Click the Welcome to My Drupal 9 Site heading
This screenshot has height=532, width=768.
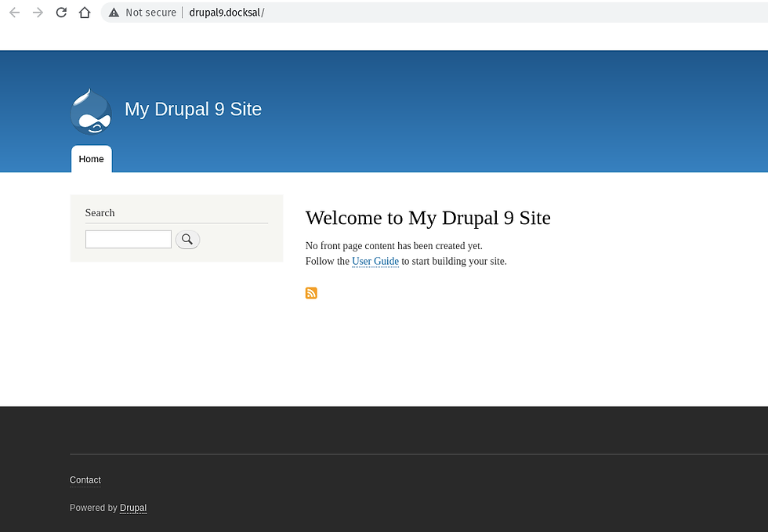(428, 218)
